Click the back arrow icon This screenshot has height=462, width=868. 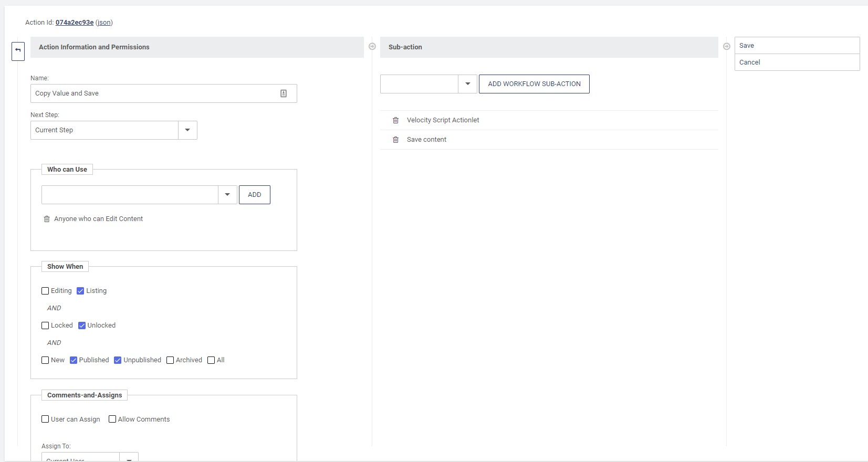pos(18,51)
